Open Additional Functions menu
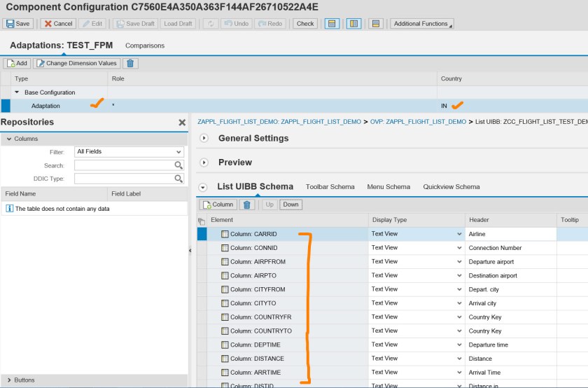Viewport: 588px width, 388px height. tap(422, 23)
